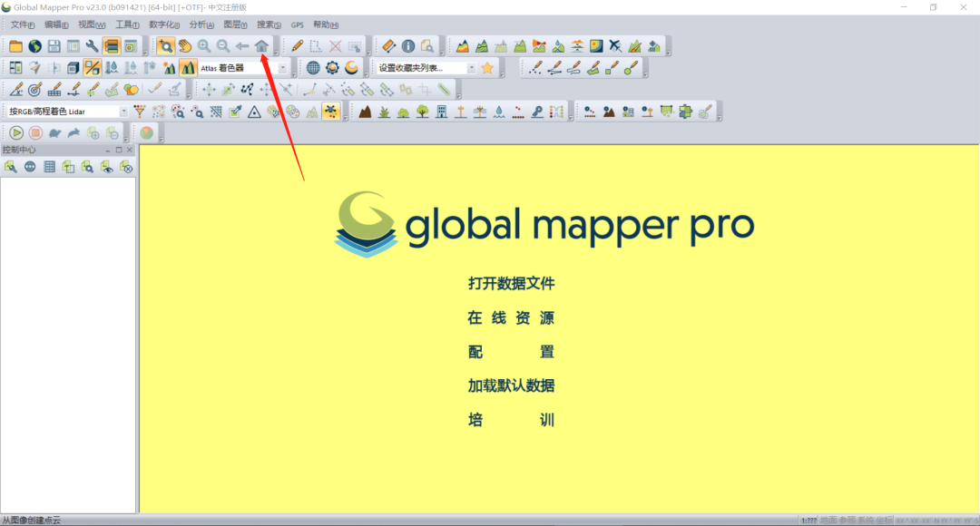Toggle the Control Center layers panel icon
This screenshot has width=980, height=526.
click(112, 46)
